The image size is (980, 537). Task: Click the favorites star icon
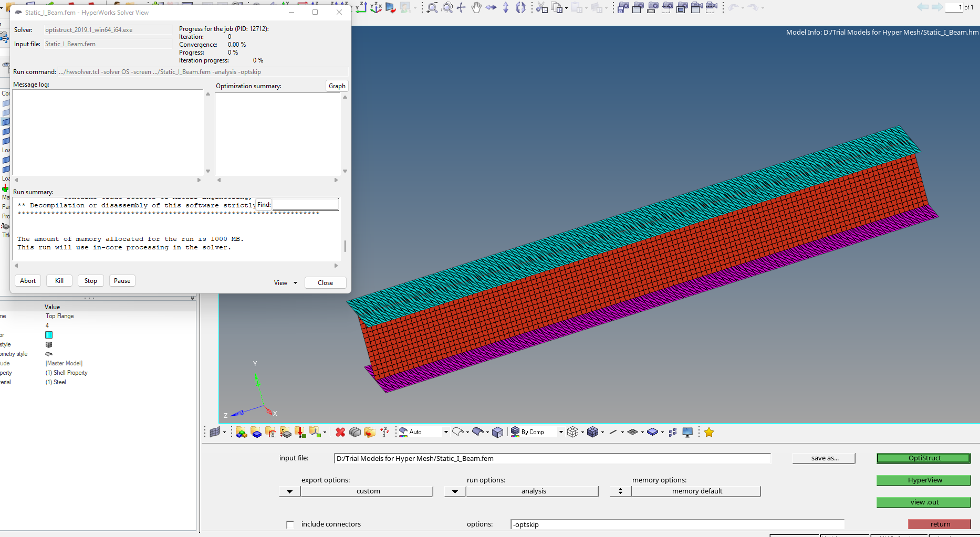click(x=709, y=432)
